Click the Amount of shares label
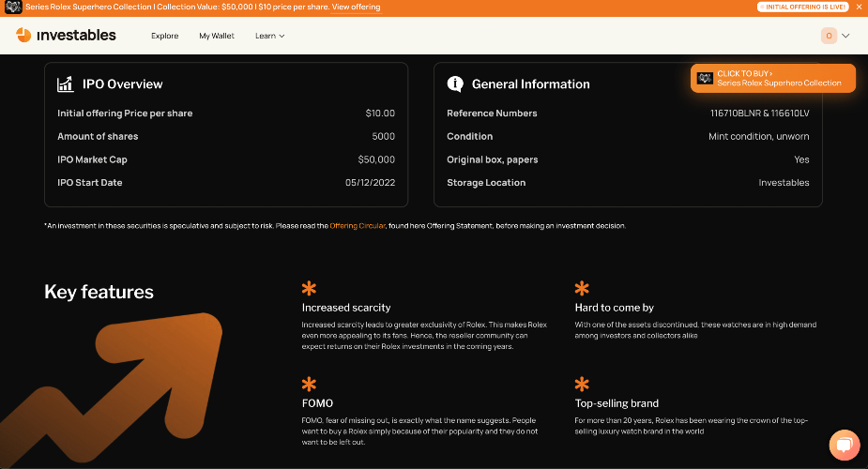This screenshot has height=469, width=868. click(x=98, y=136)
